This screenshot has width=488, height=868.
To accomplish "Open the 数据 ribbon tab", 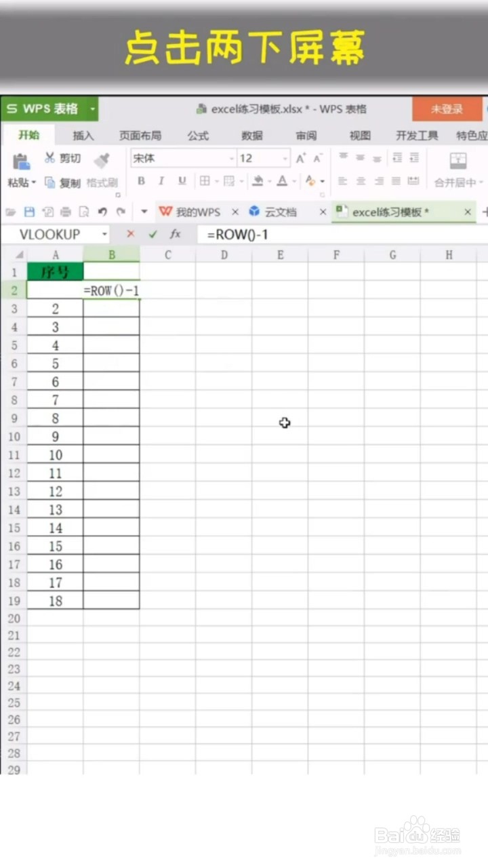I will (252, 135).
